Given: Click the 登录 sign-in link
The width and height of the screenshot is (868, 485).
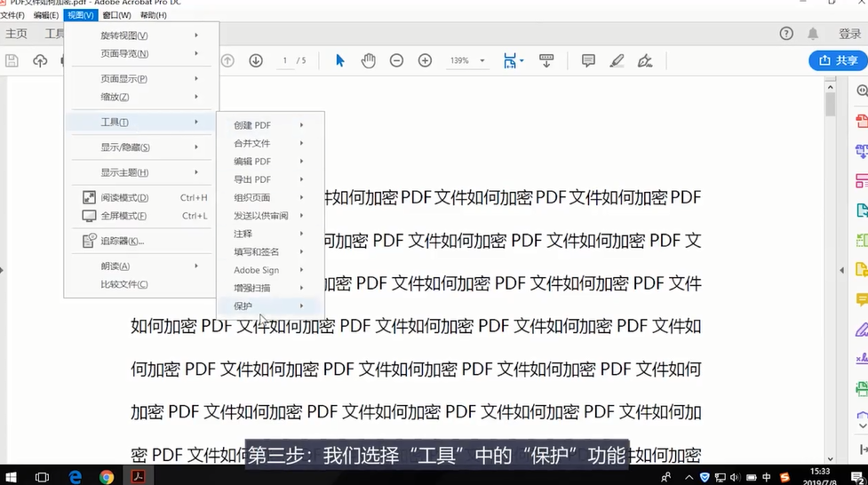Looking at the screenshot, I should tap(849, 34).
